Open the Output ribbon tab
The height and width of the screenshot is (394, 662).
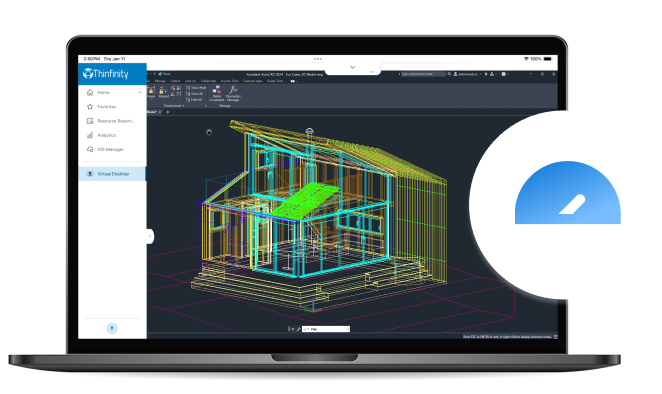pyautogui.click(x=176, y=81)
